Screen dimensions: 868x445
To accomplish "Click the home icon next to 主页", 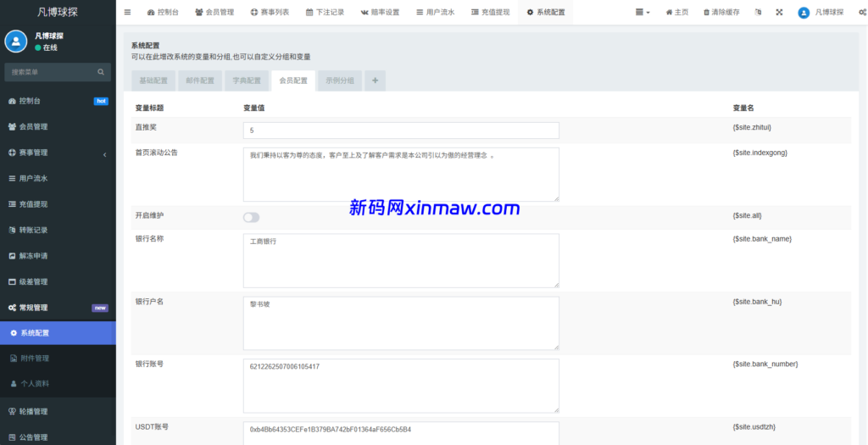I will click(x=669, y=12).
